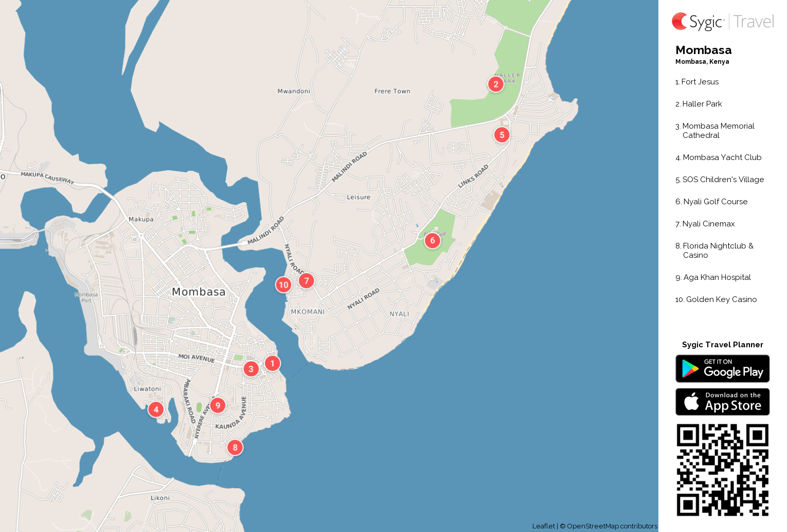Click '7. Nyali Cinemax' in the list
This screenshot has width=787, height=532.
click(x=705, y=224)
